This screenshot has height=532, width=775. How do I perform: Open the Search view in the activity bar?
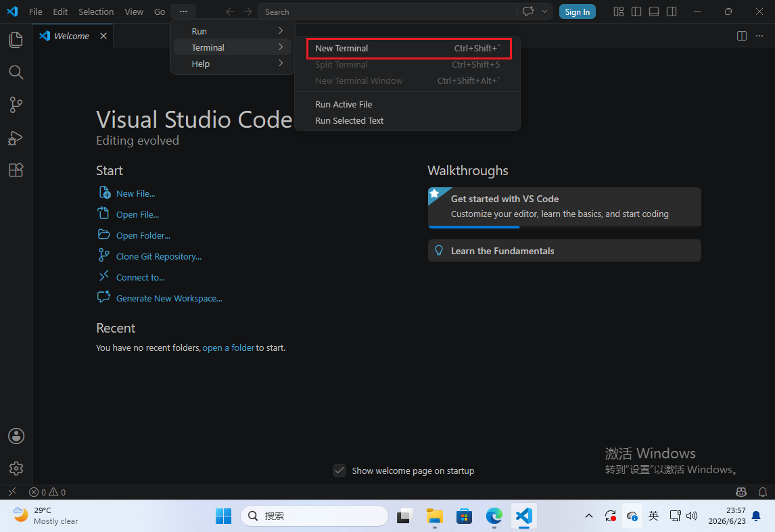(x=16, y=72)
